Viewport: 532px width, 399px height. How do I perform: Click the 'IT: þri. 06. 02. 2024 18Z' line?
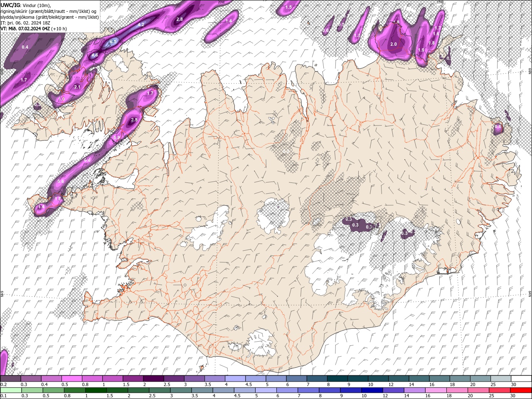(x=26, y=23)
